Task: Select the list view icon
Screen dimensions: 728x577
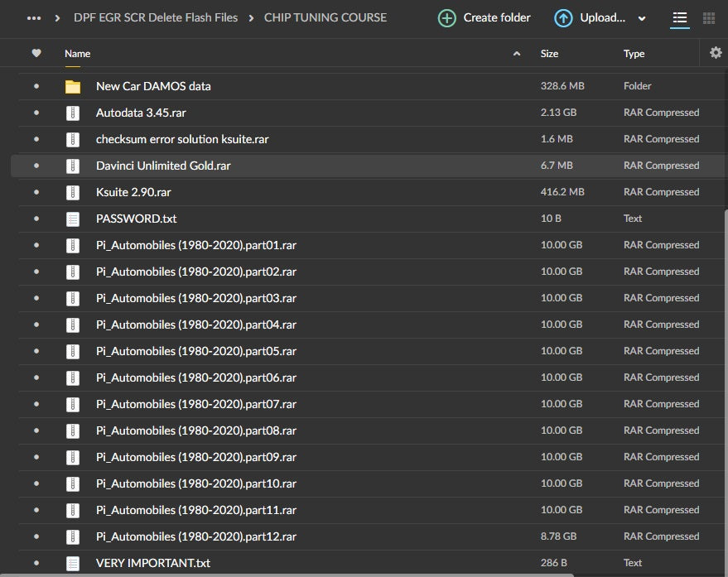Action: [x=680, y=18]
